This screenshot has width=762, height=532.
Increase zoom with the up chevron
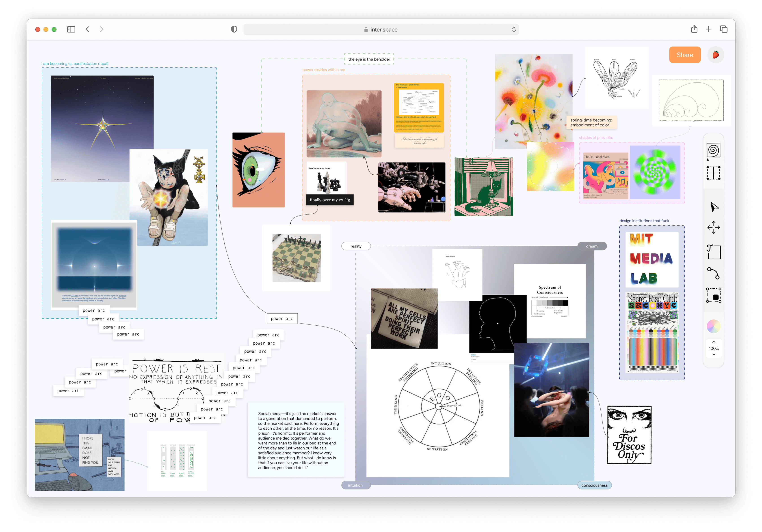point(714,342)
